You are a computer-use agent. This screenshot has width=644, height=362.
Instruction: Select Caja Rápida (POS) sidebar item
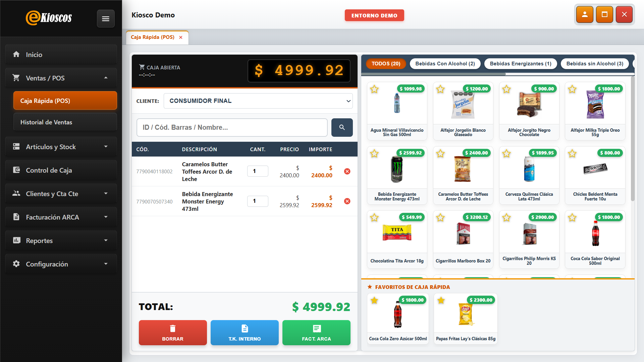65,101
